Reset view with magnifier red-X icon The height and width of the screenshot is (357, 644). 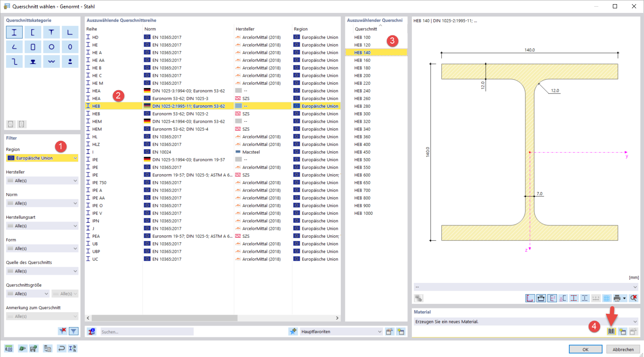pyautogui.click(x=633, y=298)
